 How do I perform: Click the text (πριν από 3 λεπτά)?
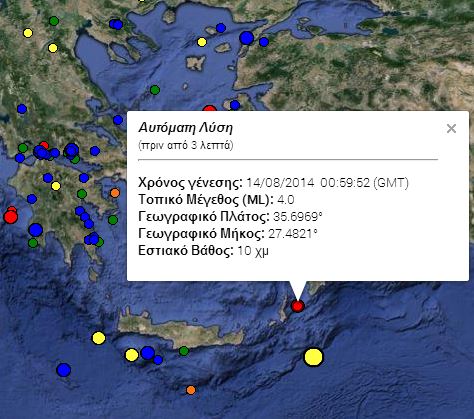click(186, 146)
